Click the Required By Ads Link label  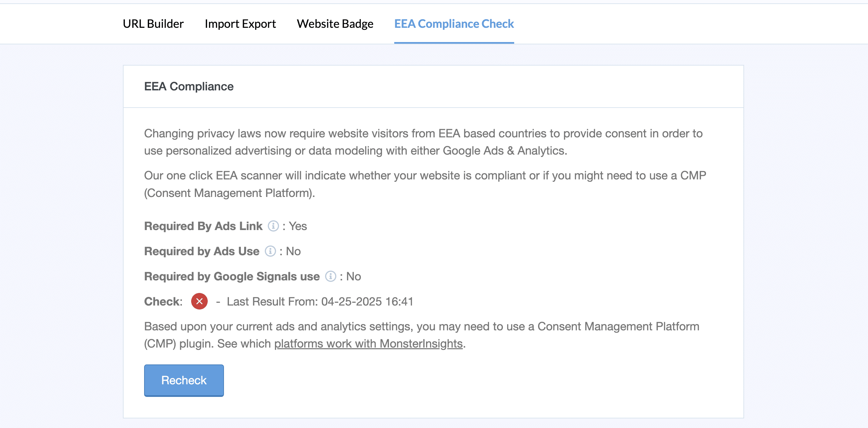tap(203, 226)
